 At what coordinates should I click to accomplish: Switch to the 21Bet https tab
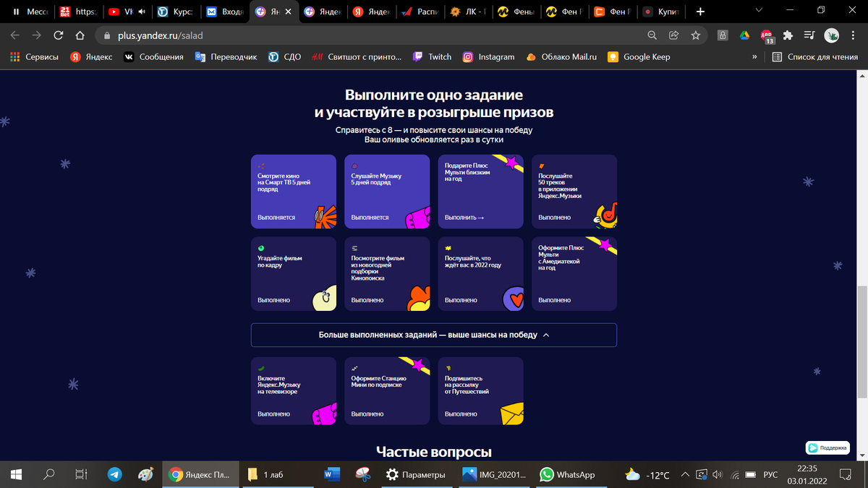[x=77, y=12]
